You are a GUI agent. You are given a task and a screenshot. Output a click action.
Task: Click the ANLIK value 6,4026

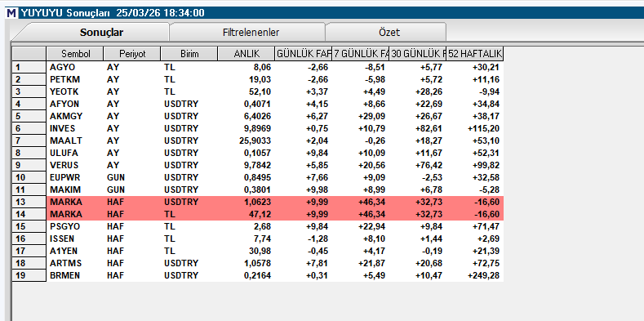pyautogui.click(x=257, y=116)
